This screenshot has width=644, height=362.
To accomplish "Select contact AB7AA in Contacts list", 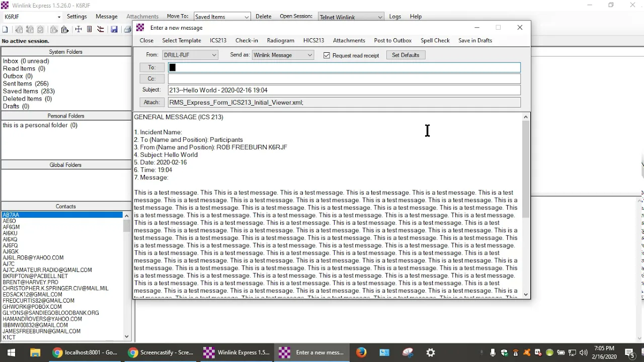I will click(62, 215).
